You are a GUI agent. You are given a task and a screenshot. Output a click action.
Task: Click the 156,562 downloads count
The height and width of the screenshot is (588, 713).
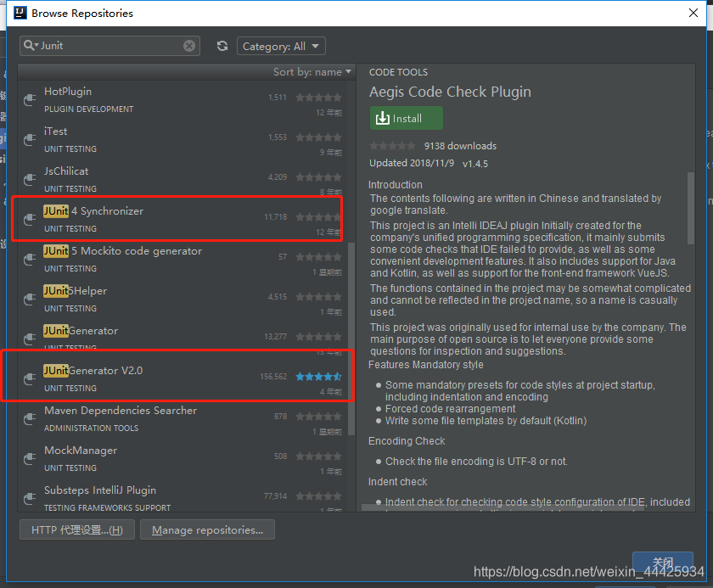click(x=273, y=377)
